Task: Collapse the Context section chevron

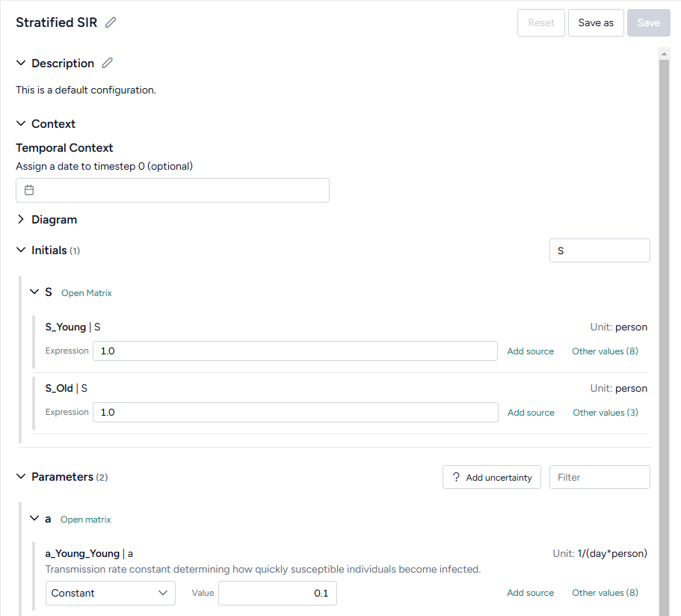Action: (x=21, y=124)
